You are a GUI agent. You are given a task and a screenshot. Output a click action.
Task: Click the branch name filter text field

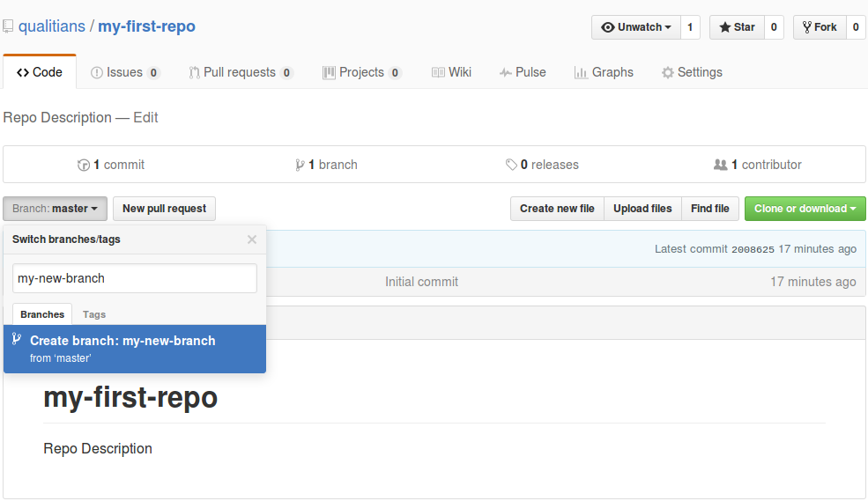point(135,278)
